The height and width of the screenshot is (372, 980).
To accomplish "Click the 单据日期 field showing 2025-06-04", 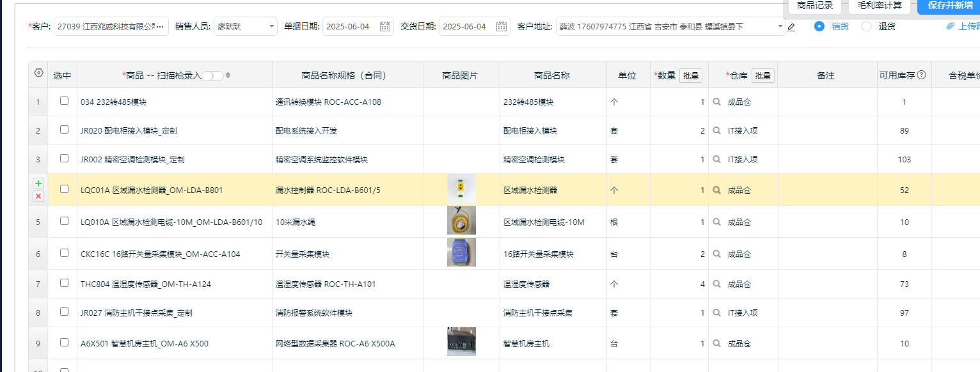I will 358,26.
